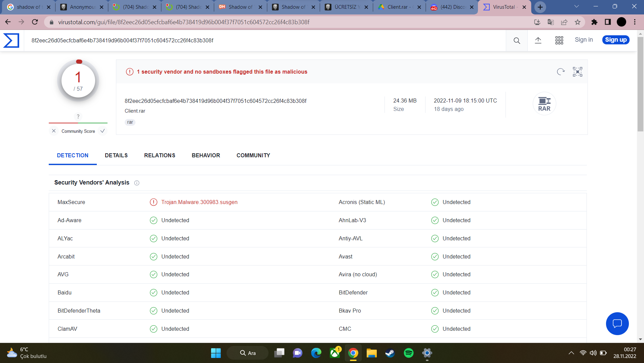
Task: Open Wi-Fi network icon in system tray
Action: tap(583, 353)
